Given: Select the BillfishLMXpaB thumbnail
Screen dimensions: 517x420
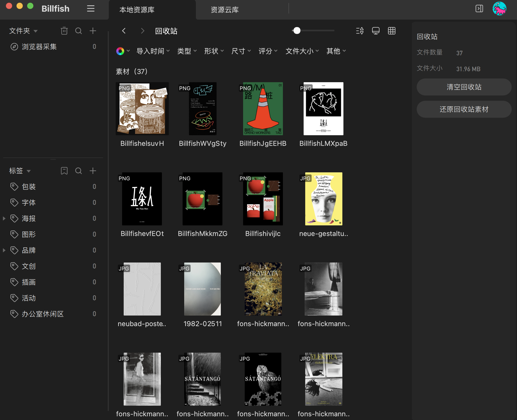Looking at the screenshot, I should pyautogui.click(x=324, y=109).
